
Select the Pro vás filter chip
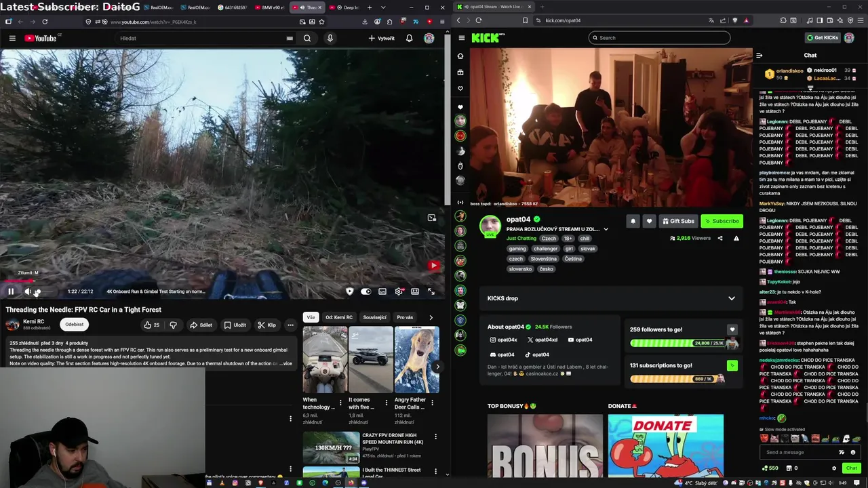click(x=405, y=317)
